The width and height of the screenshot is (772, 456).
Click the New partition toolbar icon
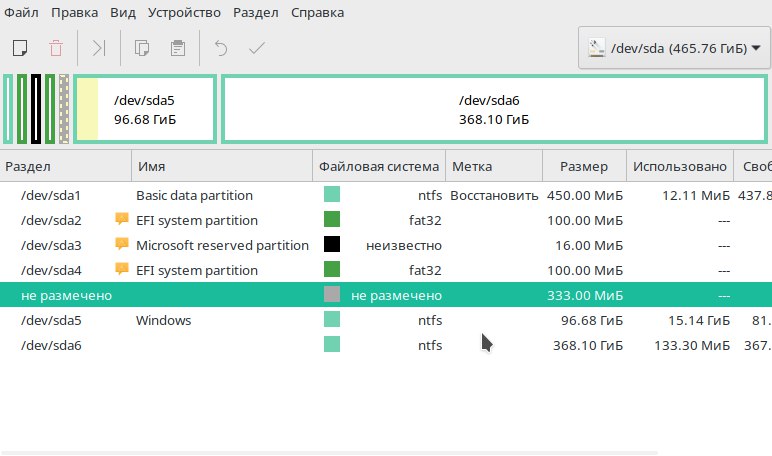[x=18, y=48]
